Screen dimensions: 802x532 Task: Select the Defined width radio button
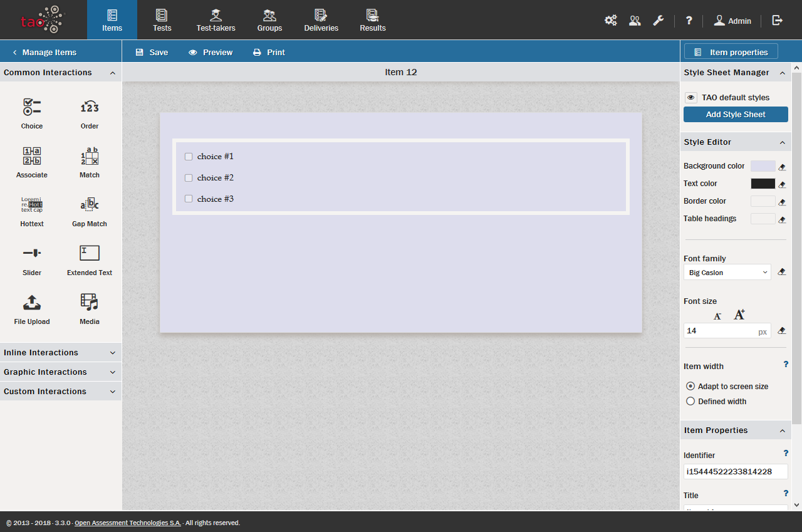690,402
